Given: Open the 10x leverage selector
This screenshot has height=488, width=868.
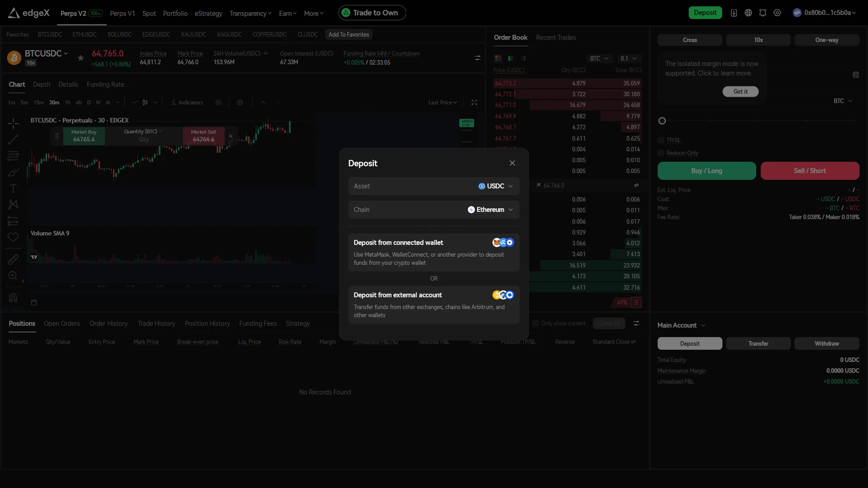Looking at the screenshot, I should click(x=758, y=40).
